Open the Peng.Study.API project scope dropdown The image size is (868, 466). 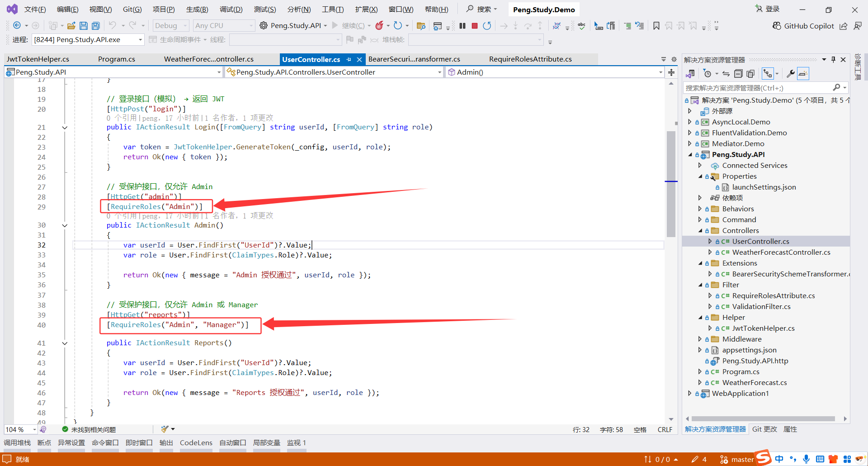click(113, 72)
